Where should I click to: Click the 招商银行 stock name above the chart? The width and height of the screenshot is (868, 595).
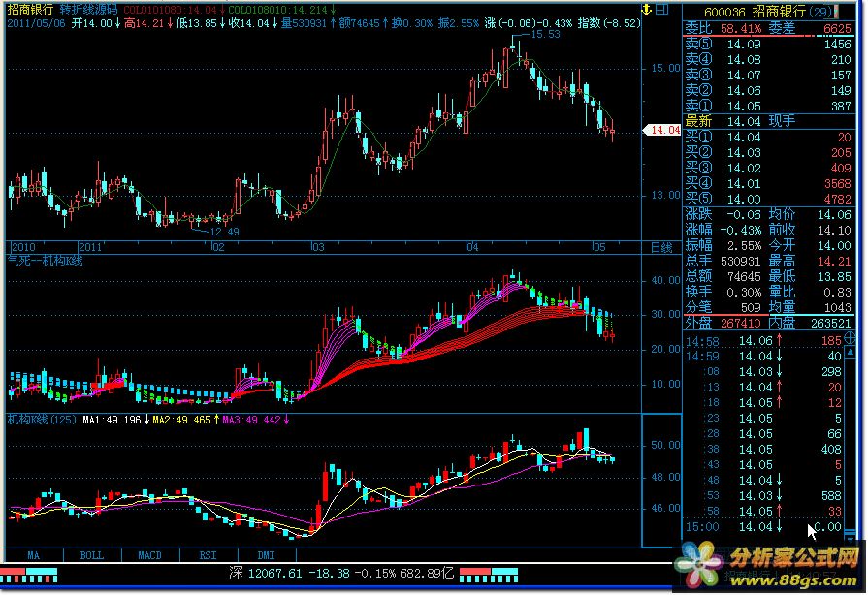30,10
